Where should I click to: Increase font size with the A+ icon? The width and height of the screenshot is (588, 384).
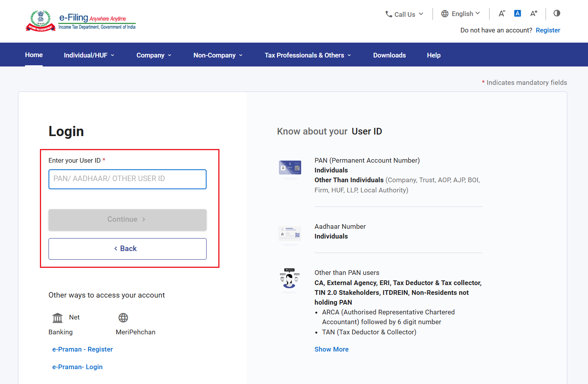534,13
